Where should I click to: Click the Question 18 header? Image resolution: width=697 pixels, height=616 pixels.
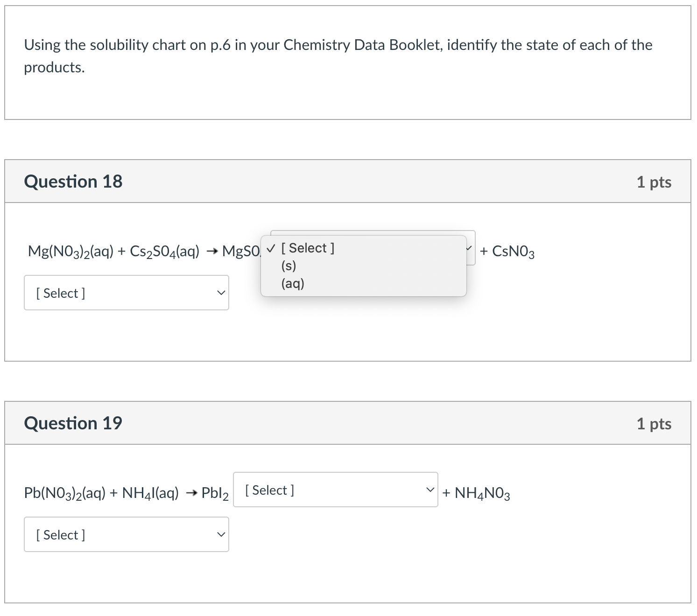(73, 181)
